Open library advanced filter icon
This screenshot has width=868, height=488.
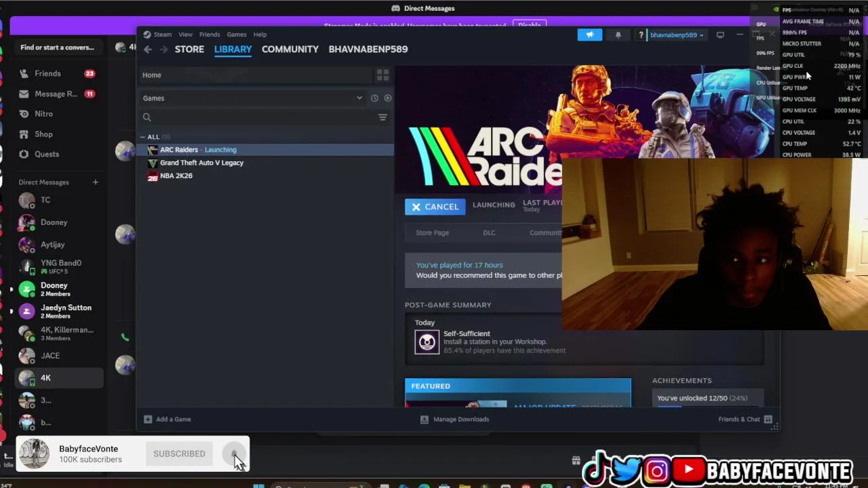coord(382,117)
